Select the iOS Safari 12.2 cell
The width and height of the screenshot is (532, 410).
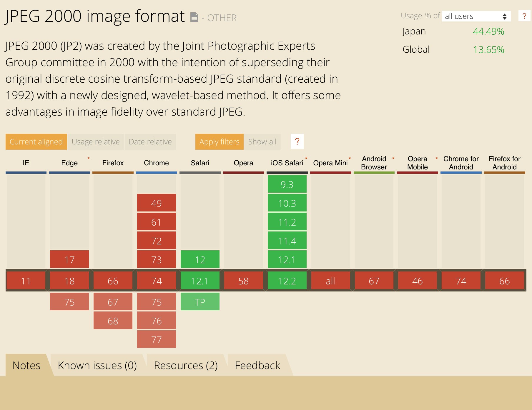click(x=287, y=281)
